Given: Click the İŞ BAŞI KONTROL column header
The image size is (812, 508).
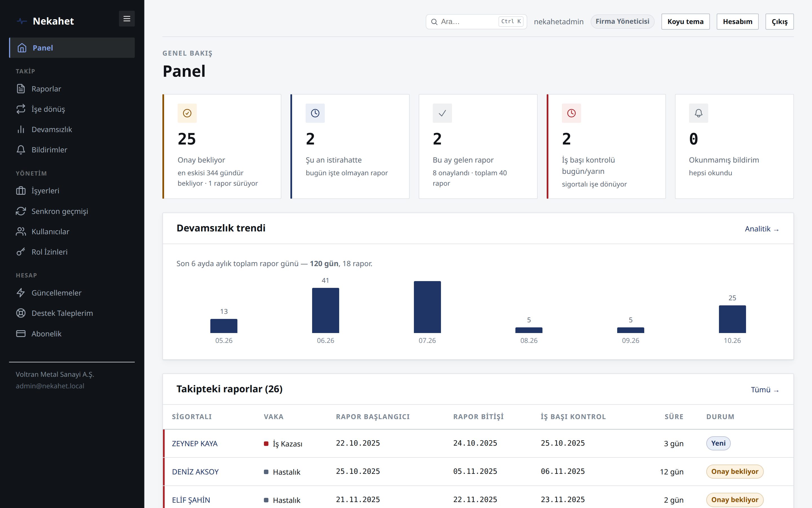Looking at the screenshot, I should tap(573, 417).
